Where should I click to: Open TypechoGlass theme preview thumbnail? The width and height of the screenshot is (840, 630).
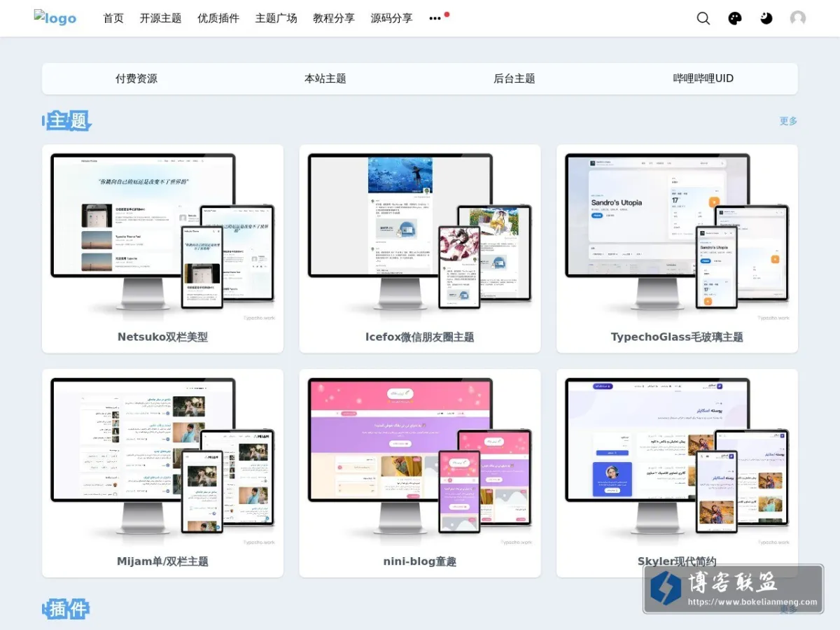[677, 237]
